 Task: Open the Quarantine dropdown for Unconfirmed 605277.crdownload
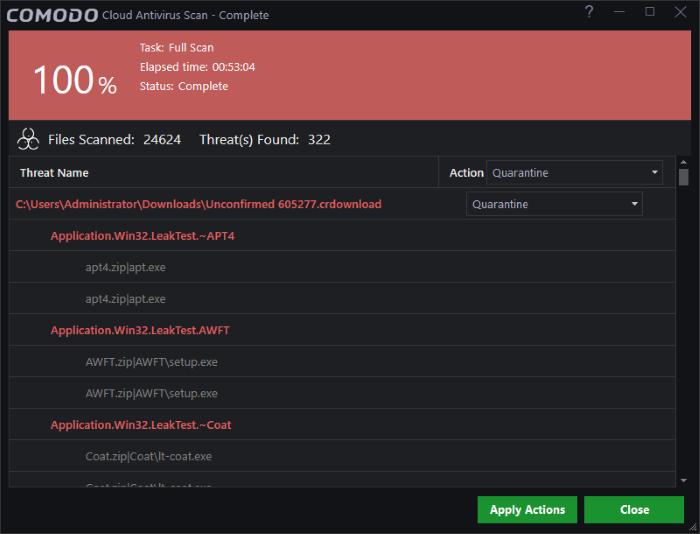click(554, 204)
